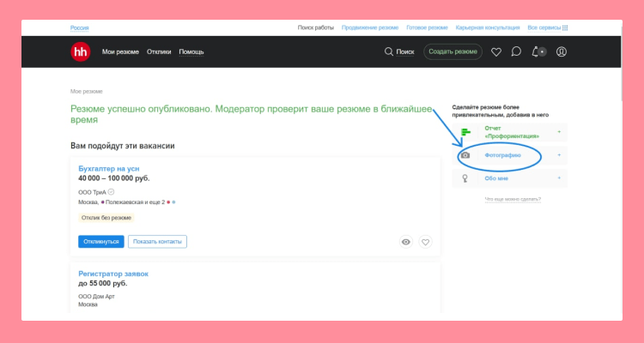Open chat messages bubble icon
Image resolution: width=644 pixels, height=343 pixels.
click(516, 51)
